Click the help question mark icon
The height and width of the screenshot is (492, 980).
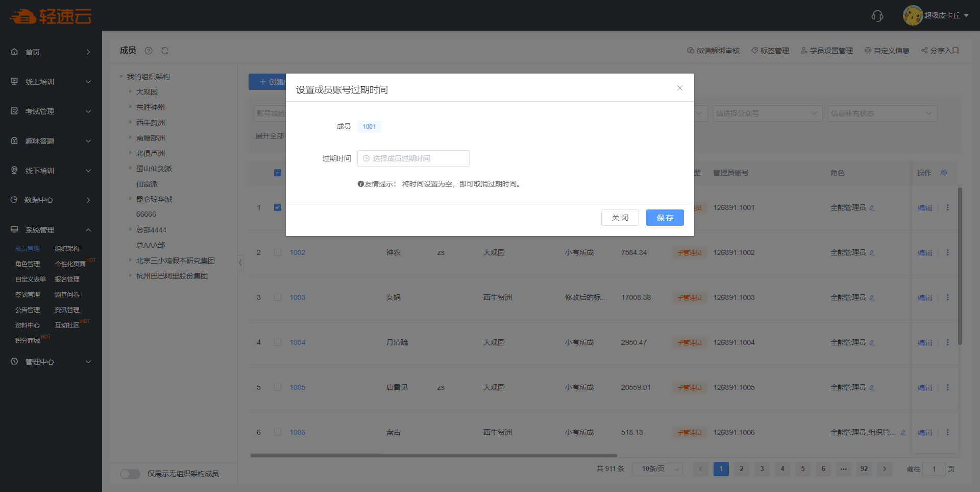point(149,51)
